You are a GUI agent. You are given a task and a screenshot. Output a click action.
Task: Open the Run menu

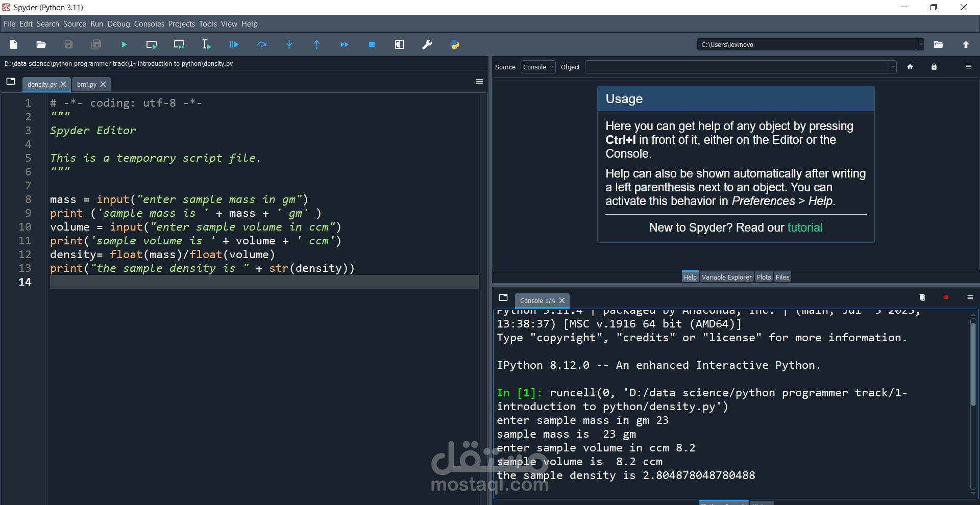pyautogui.click(x=96, y=24)
